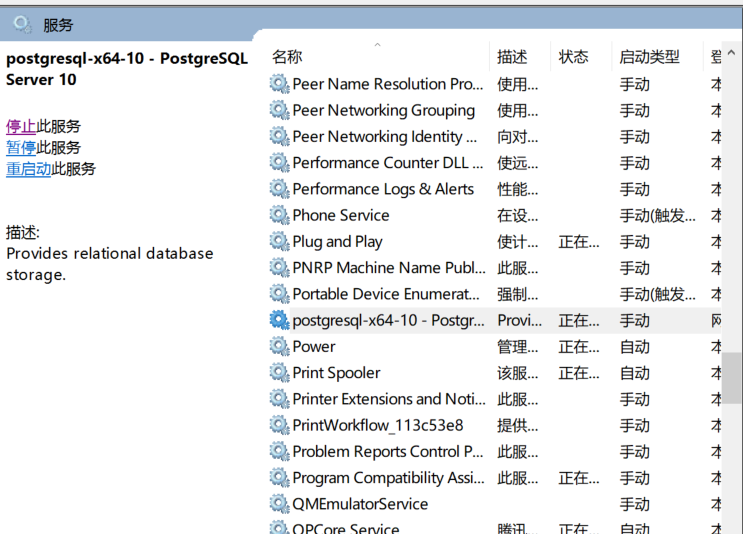Click the Services gear icon in the title header
Image resolution: width=743 pixels, height=534 pixels.
point(22,24)
